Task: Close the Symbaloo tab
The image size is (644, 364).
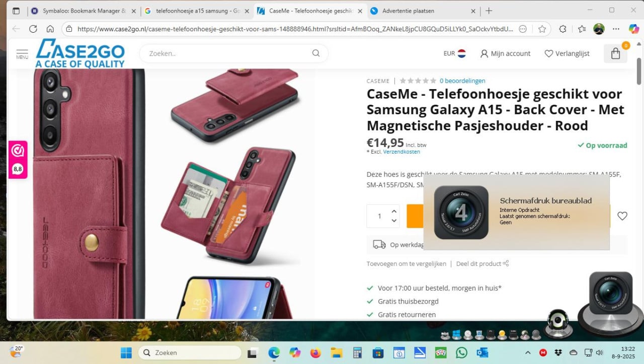Action: 133,11
